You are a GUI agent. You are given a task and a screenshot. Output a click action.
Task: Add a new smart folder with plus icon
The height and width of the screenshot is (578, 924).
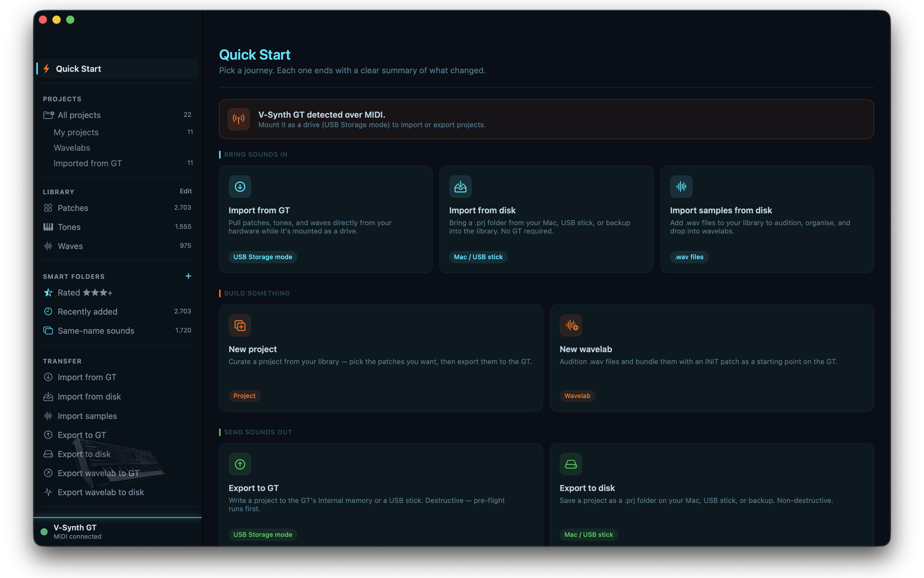pos(188,276)
